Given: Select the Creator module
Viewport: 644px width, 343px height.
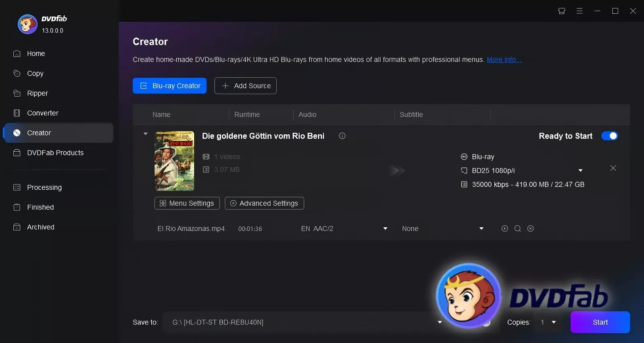Looking at the screenshot, I should pyautogui.click(x=58, y=133).
